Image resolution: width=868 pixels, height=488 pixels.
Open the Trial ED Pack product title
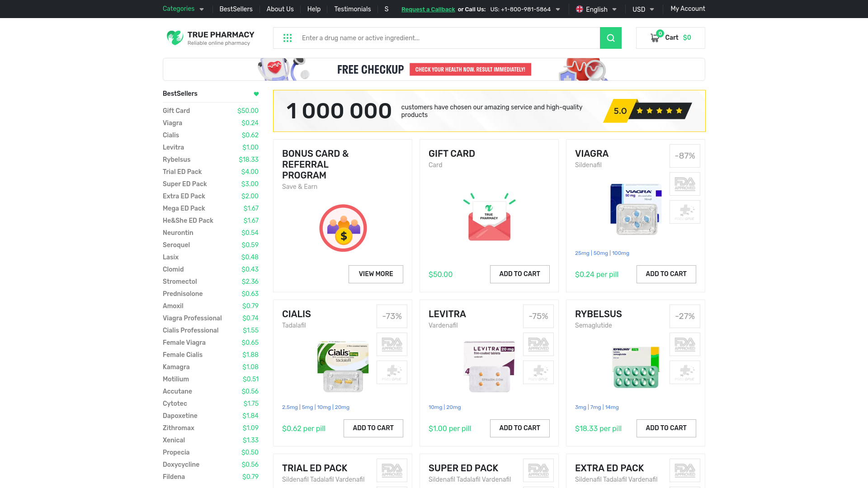pos(315,468)
